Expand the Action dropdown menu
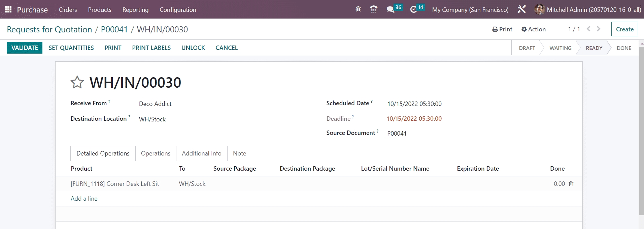This screenshot has height=229, width=644. 534,29
